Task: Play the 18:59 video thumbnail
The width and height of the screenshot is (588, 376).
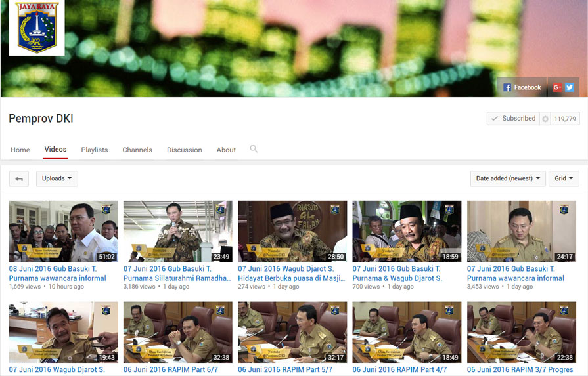Action: (407, 231)
